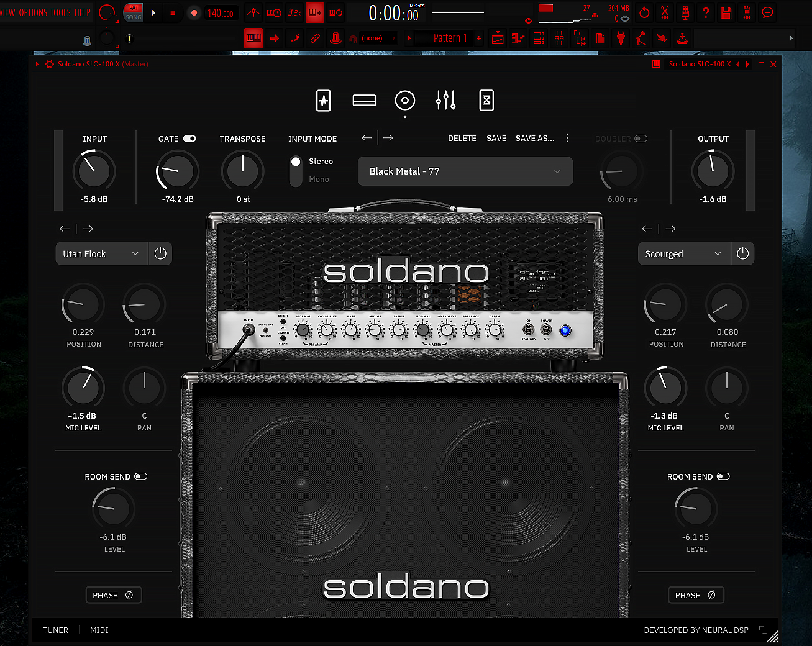Click the multilink to controllers icon
The width and height of the screenshot is (812, 646).
pos(315,39)
